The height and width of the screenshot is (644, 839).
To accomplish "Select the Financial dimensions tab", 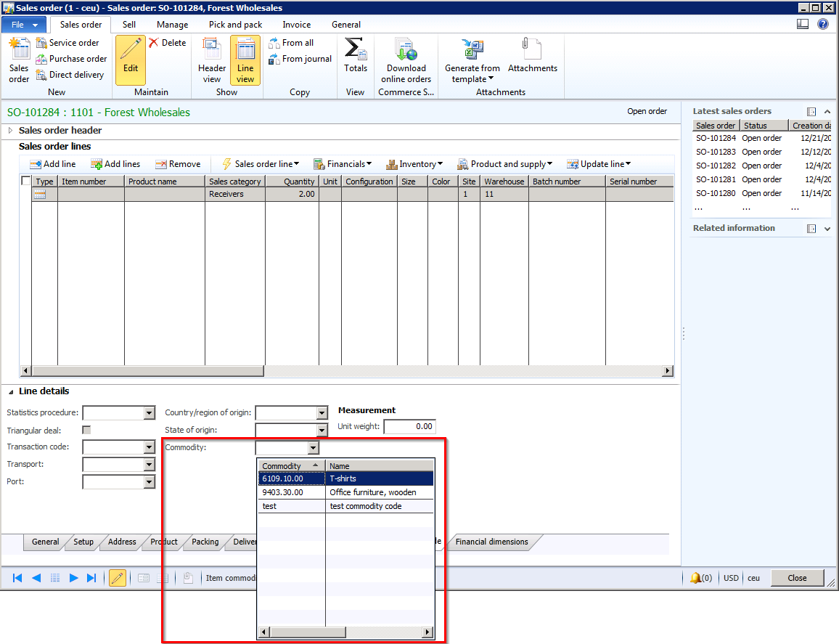I will [491, 542].
